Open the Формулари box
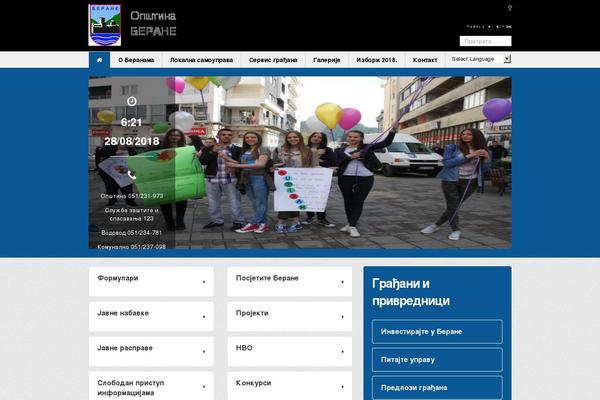600x400 pixels. click(151, 281)
